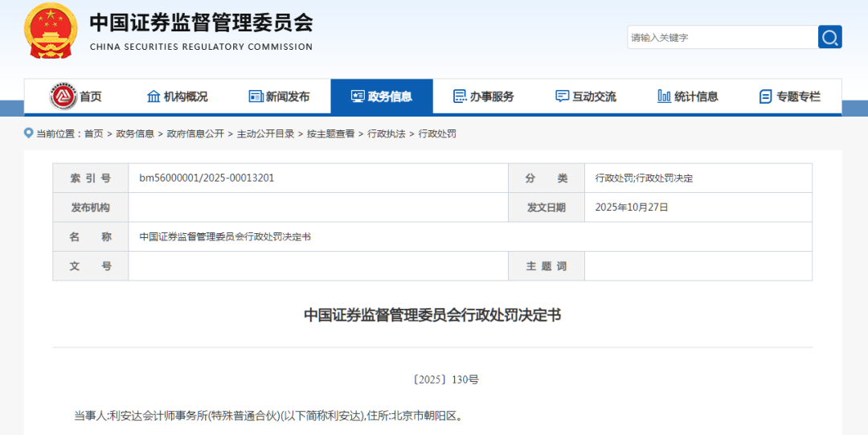Click the document number〔2025〕130号
The width and height of the screenshot is (868, 435).
(445, 380)
